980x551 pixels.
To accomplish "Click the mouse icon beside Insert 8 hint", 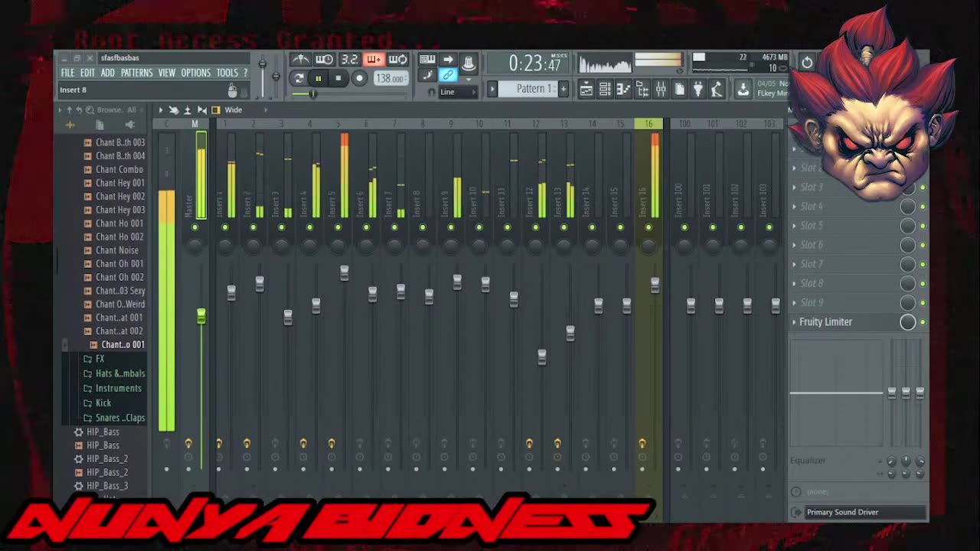I will point(233,90).
